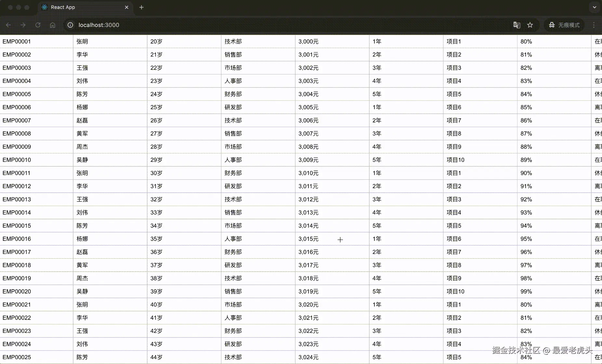The height and width of the screenshot is (364, 602).
Task: Click 项目3 in EMP00023 row
Action: tap(454, 331)
